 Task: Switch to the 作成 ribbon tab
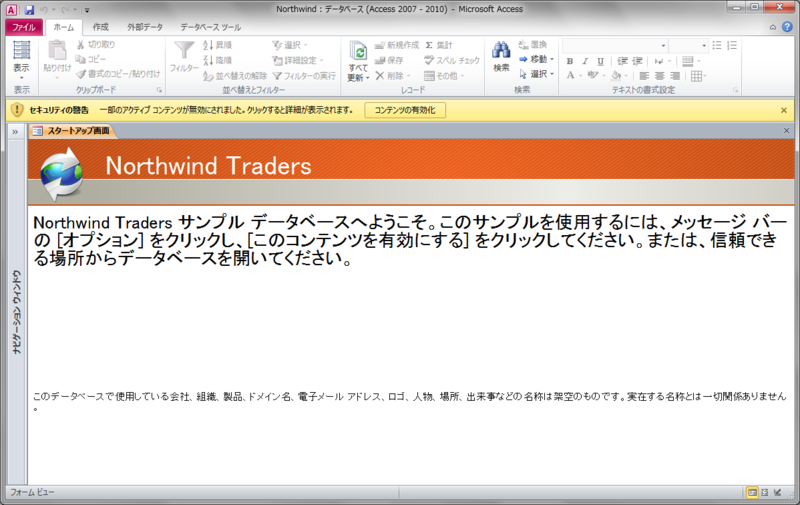(x=101, y=27)
